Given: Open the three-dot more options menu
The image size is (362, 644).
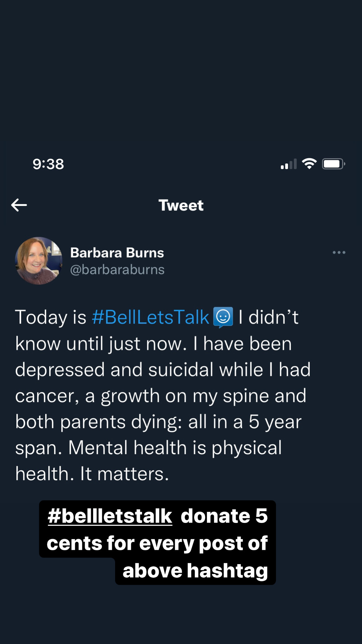Looking at the screenshot, I should pyautogui.click(x=339, y=253).
